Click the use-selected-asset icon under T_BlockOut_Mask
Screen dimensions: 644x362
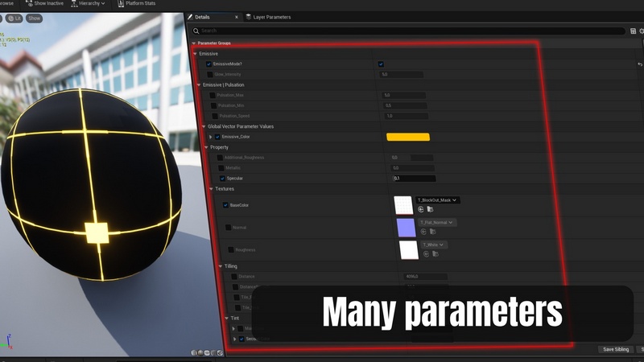[x=420, y=209]
